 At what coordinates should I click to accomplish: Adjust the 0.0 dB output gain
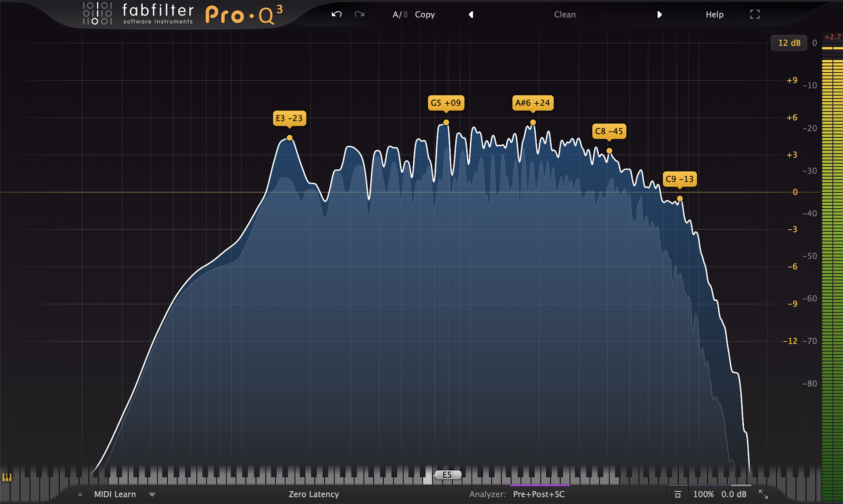[x=734, y=494]
